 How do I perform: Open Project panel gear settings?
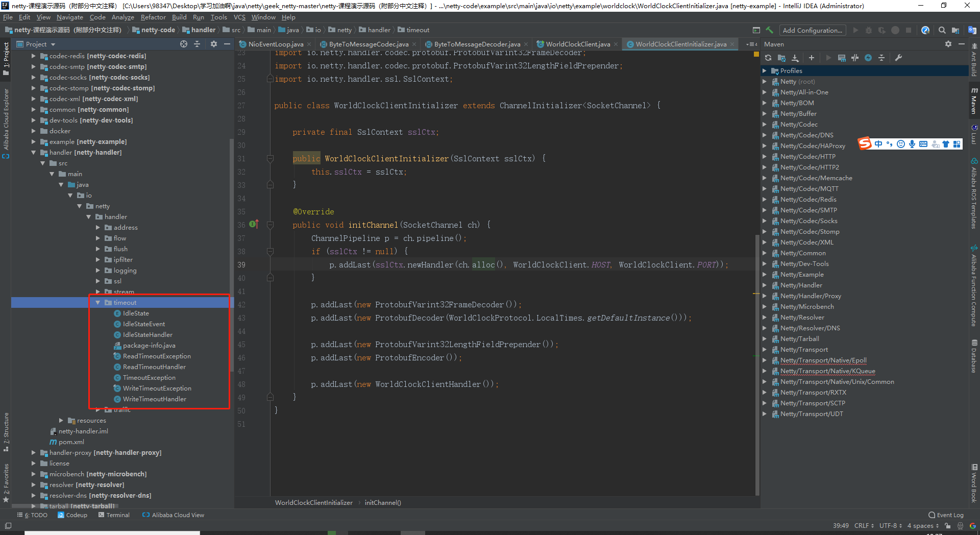pos(214,44)
